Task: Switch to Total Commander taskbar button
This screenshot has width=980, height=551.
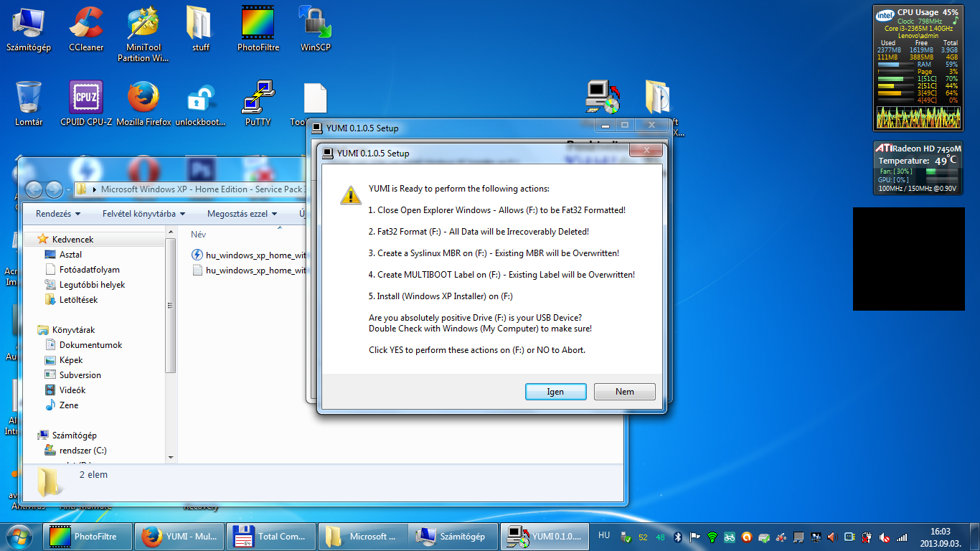Action: click(270, 536)
